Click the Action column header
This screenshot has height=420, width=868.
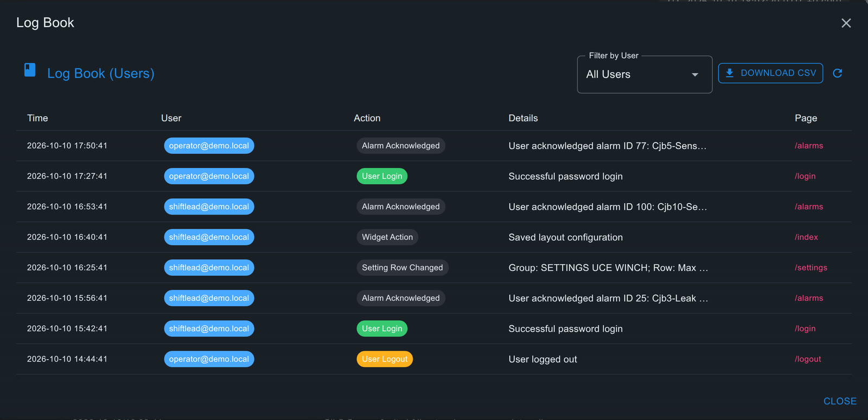click(367, 118)
